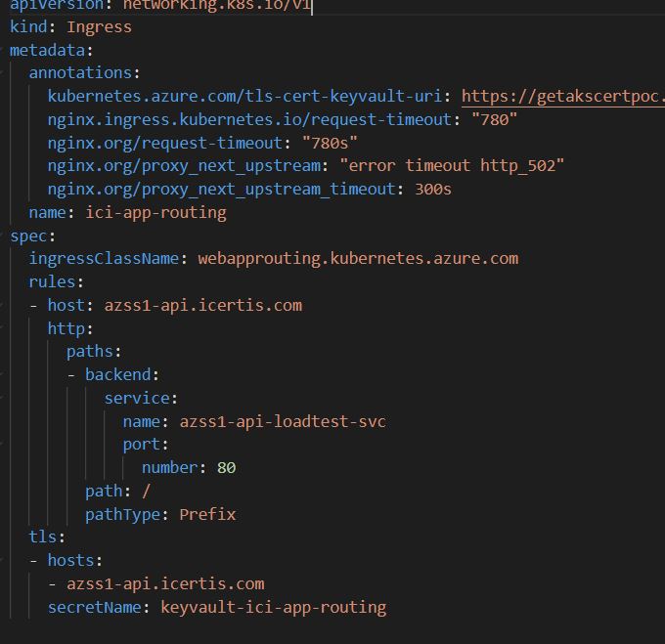Click the 'http' key
Screen dimensions: 665x644
pos(66,328)
